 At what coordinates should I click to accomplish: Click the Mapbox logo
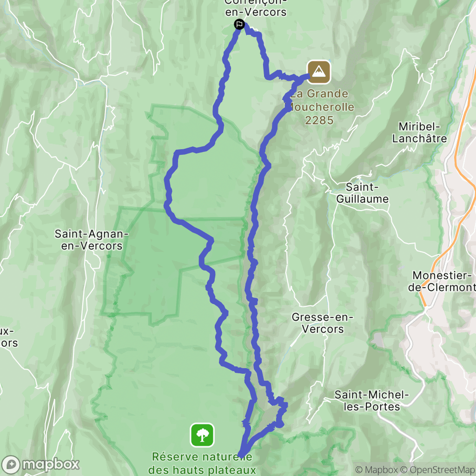(x=40, y=465)
